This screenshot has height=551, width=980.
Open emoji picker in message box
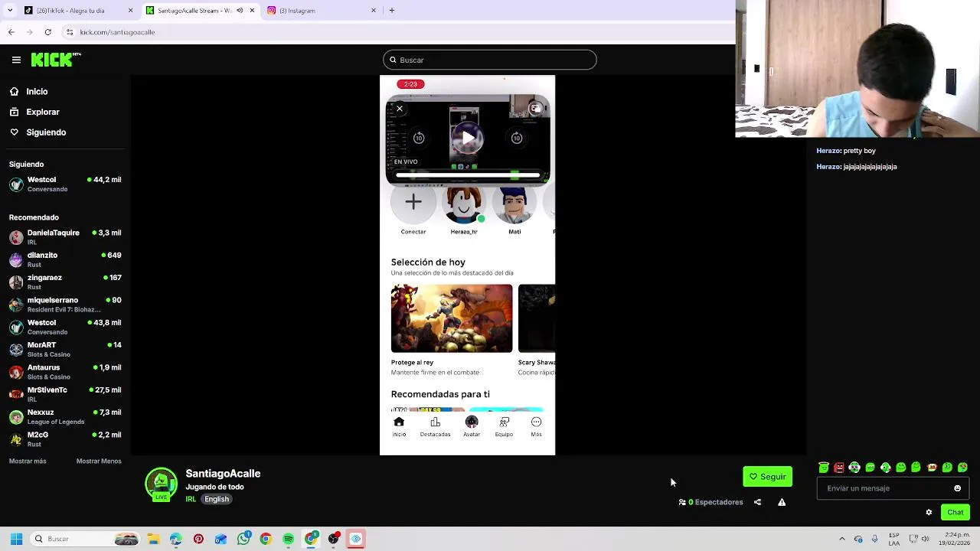(x=957, y=488)
